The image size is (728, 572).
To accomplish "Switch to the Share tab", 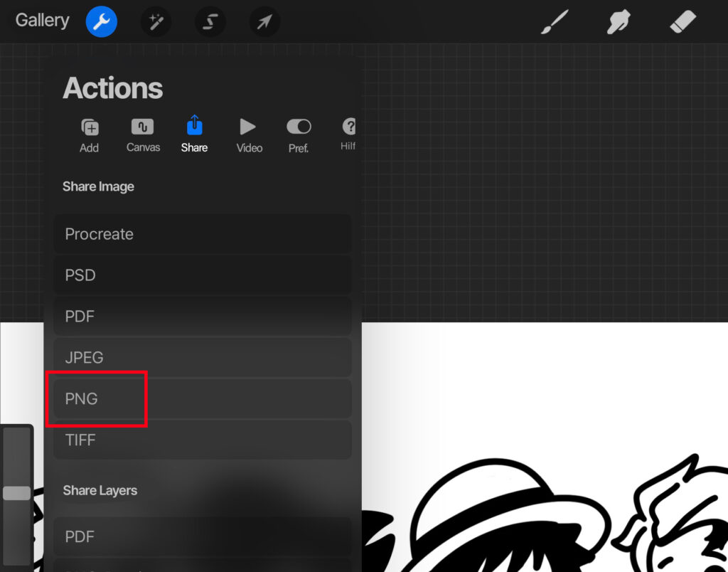I will pyautogui.click(x=194, y=134).
